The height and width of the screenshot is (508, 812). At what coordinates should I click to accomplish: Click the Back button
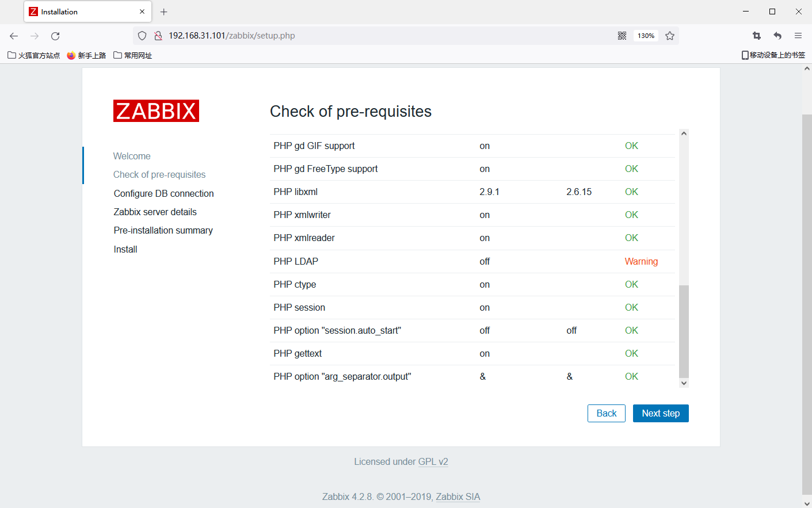[606, 413]
